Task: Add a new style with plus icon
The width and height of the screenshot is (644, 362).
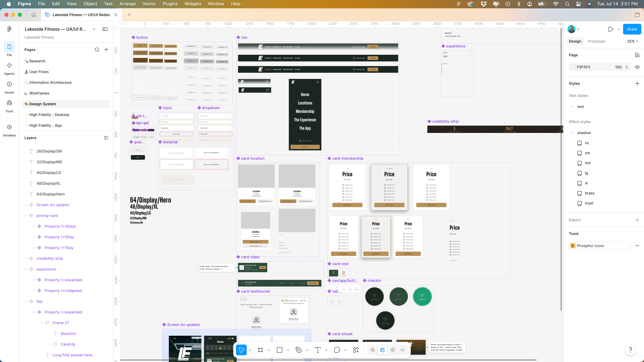Action: [637, 83]
